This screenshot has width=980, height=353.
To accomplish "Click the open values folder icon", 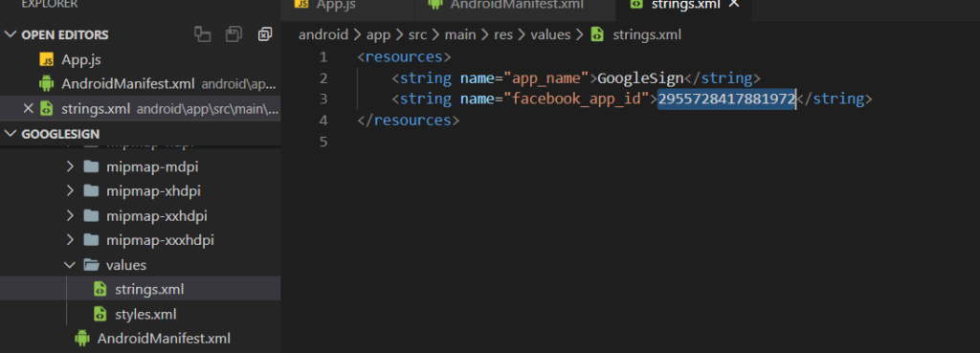I will pos(92,265).
